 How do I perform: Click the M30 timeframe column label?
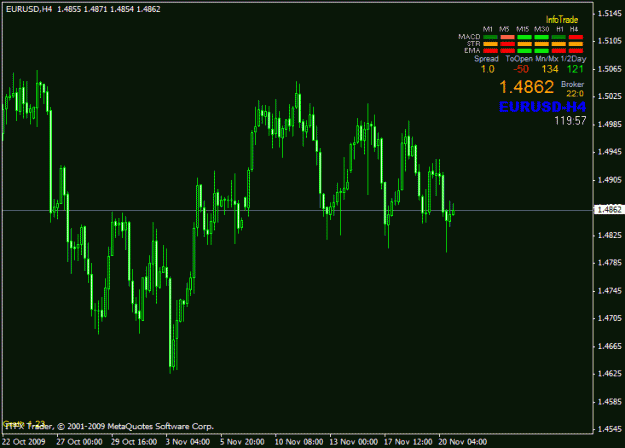pos(541,29)
